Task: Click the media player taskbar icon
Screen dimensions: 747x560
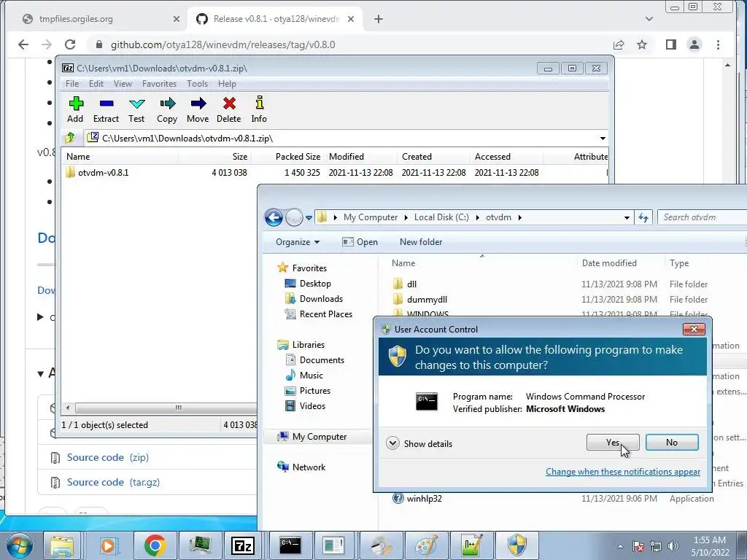Action: coord(109,545)
